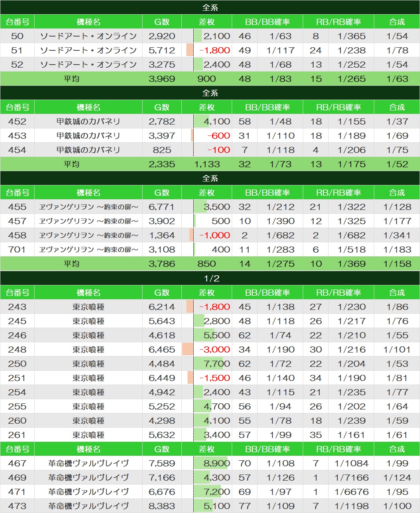Click the 3,500 差枚 value
This screenshot has width=420, height=513.
(217, 207)
